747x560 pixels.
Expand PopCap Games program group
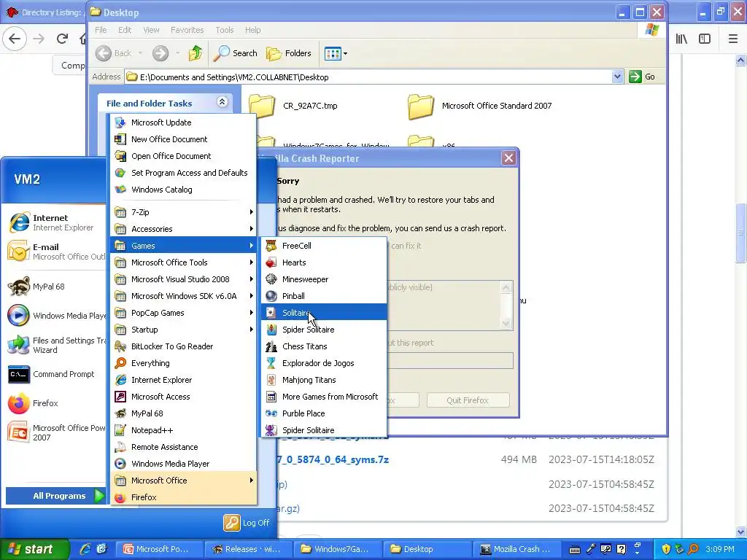coord(183,312)
